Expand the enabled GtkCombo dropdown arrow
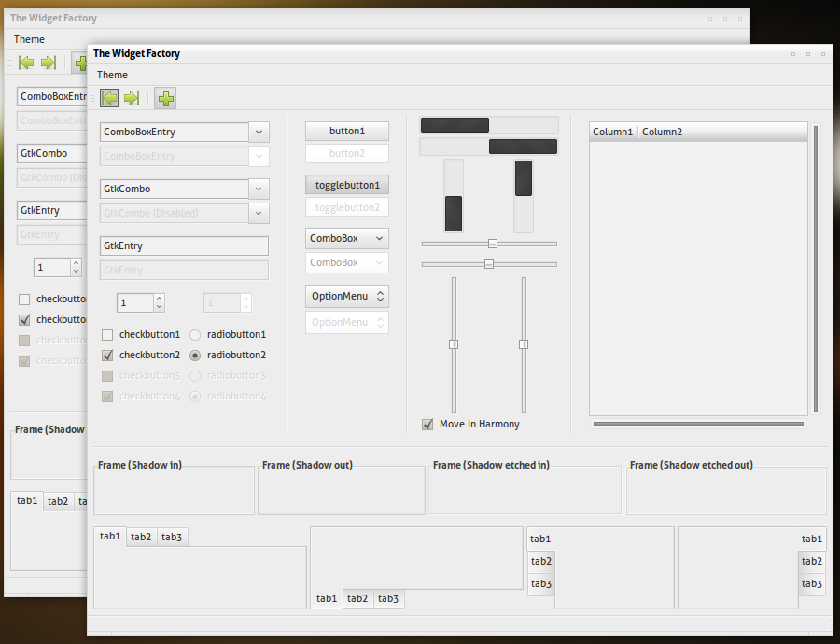840x644 pixels. point(259,189)
